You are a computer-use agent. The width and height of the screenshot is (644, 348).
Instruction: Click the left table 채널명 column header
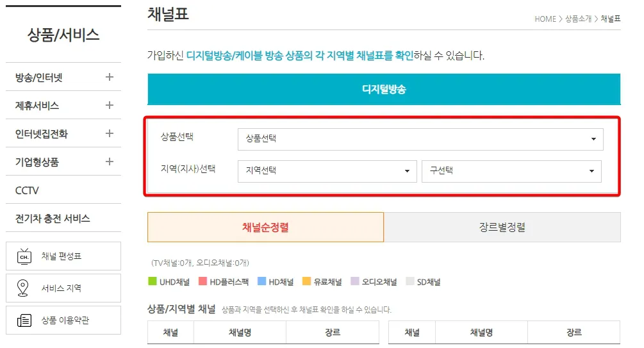[240, 333]
